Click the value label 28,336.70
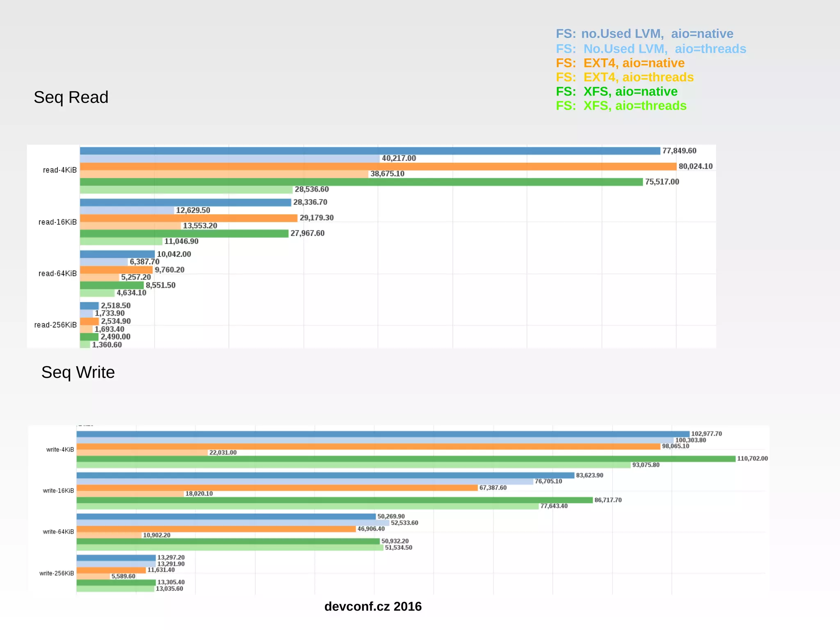 (310, 202)
